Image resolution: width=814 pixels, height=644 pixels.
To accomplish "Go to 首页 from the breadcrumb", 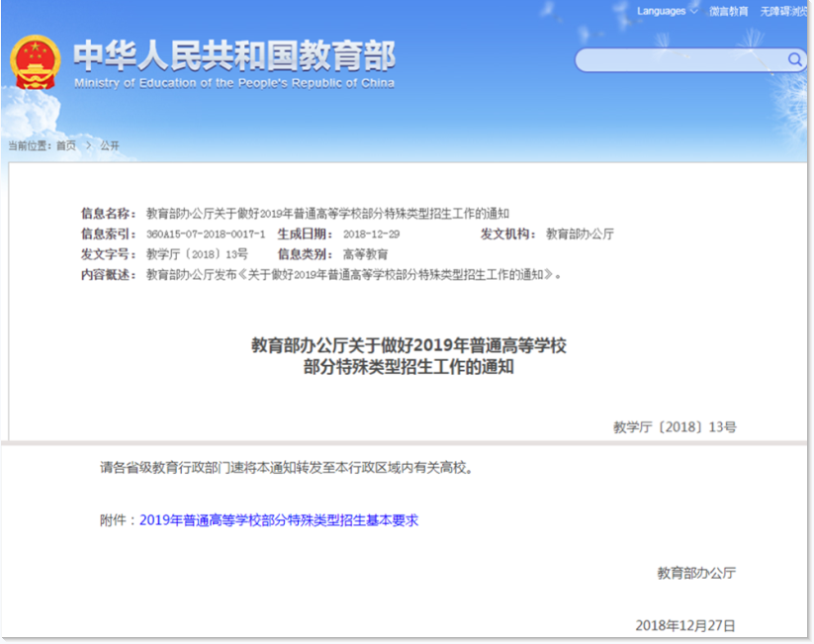I will click(x=66, y=144).
